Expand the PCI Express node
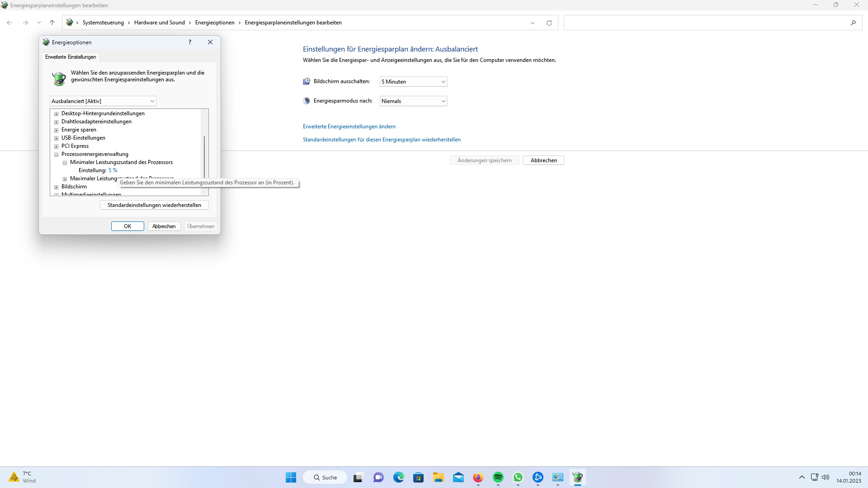This screenshot has height=488, width=868. point(57,146)
